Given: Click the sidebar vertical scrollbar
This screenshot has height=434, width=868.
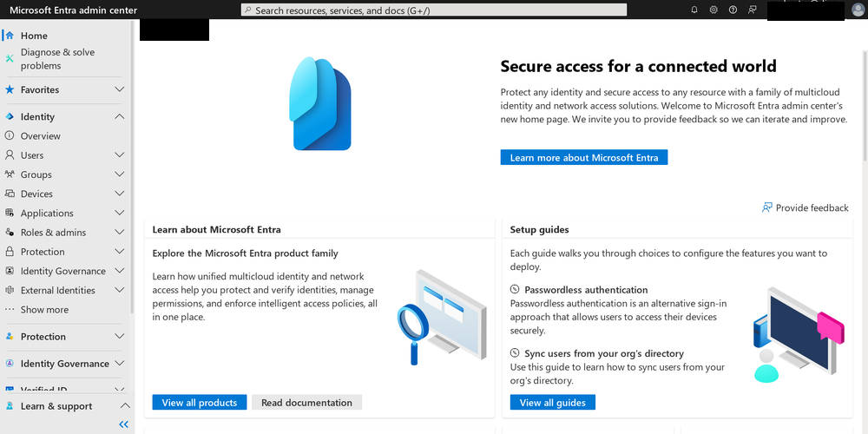Looking at the screenshot, I should click(132, 166).
